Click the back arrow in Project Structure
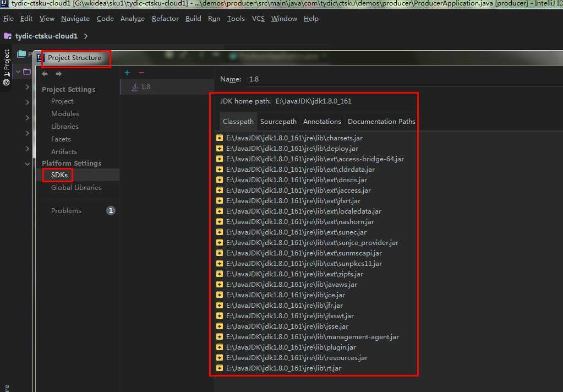 (45, 74)
